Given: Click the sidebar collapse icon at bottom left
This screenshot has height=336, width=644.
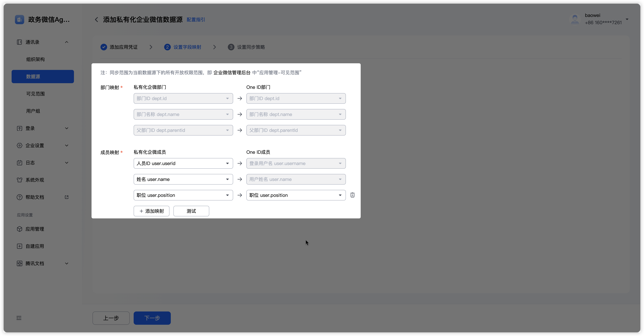Looking at the screenshot, I should point(19,318).
